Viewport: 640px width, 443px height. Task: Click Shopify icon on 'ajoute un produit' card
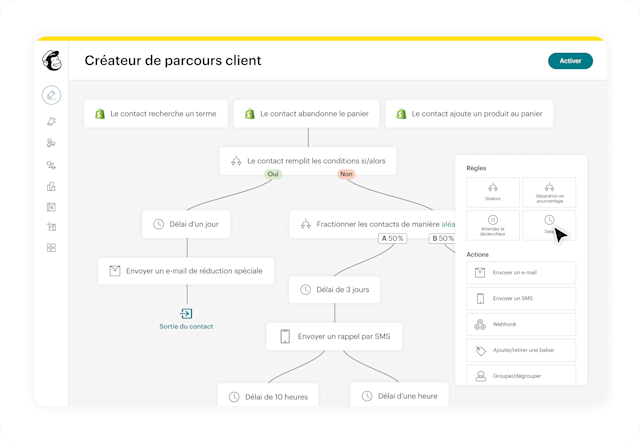click(401, 114)
